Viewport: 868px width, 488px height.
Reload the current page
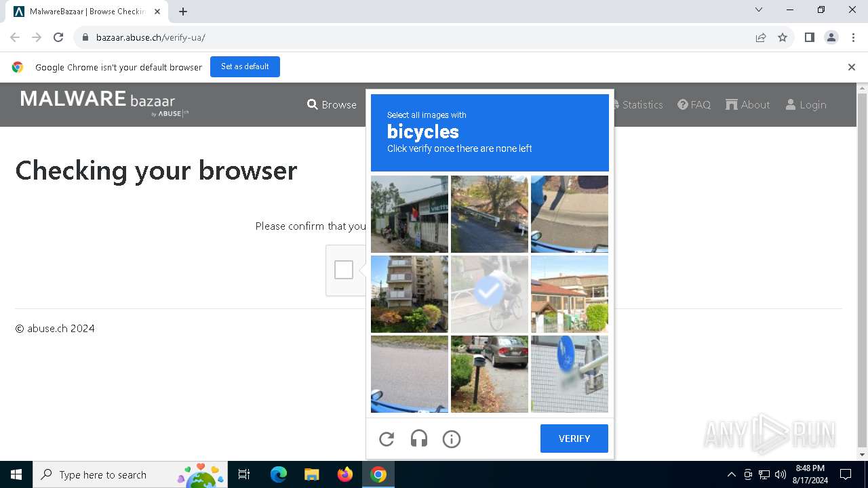58,37
